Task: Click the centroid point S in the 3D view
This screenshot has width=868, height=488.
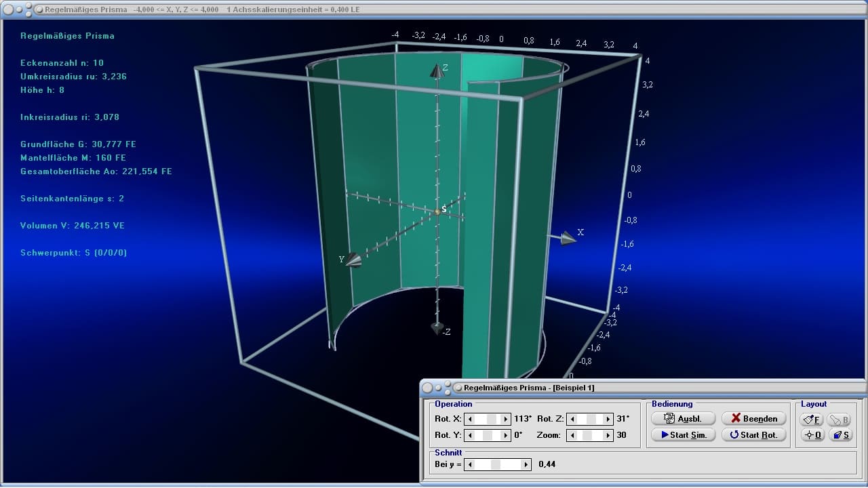Action: point(437,212)
